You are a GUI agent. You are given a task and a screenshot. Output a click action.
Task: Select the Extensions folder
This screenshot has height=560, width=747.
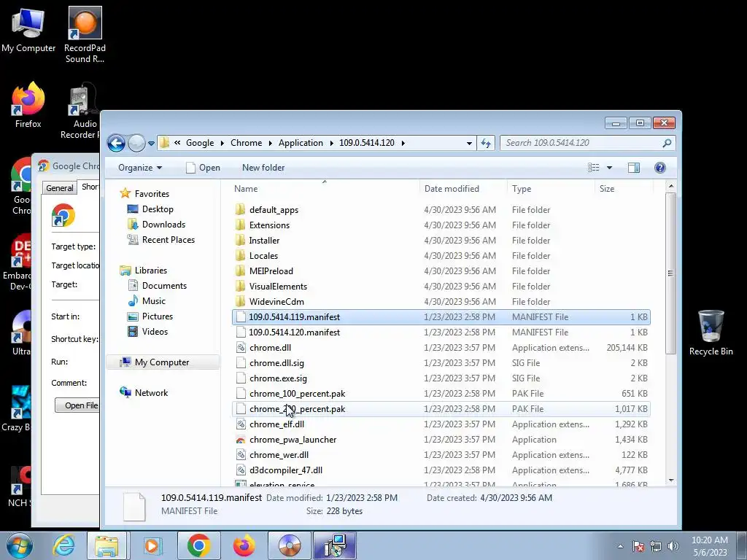point(441,225)
